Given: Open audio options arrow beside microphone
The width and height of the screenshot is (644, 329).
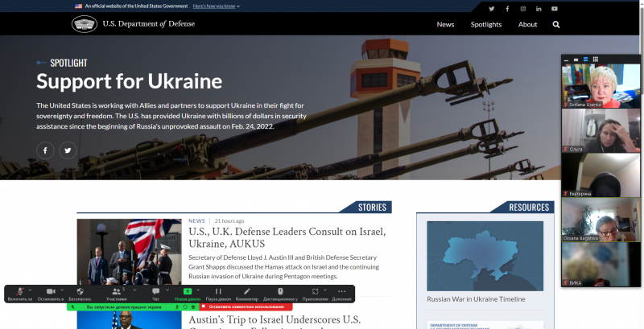Looking at the screenshot, I should tap(30, 290).
